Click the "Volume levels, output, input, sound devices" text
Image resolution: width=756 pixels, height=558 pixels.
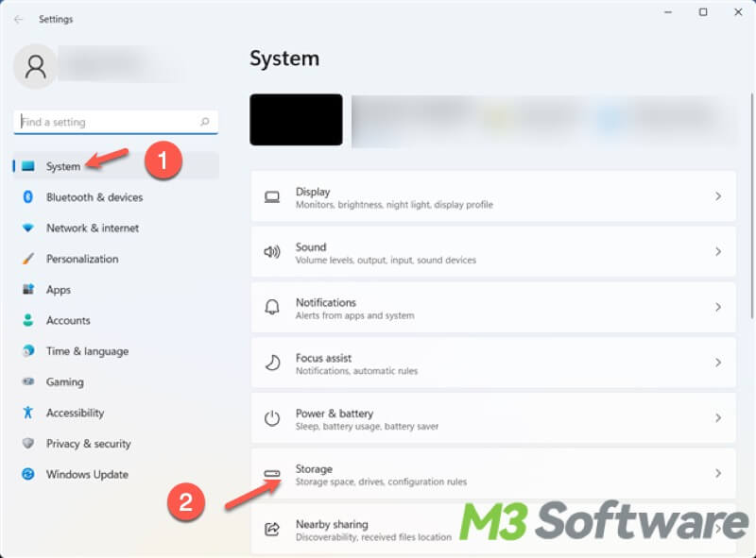[386, 261]
